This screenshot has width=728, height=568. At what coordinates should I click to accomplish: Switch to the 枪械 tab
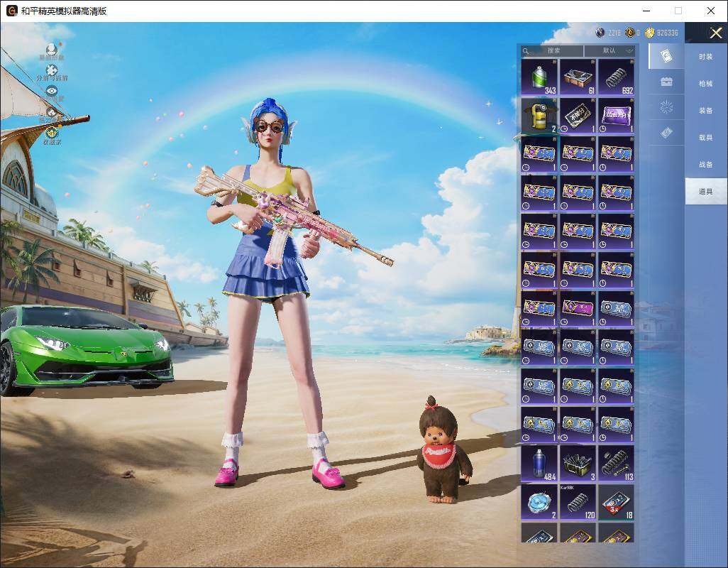706,84
